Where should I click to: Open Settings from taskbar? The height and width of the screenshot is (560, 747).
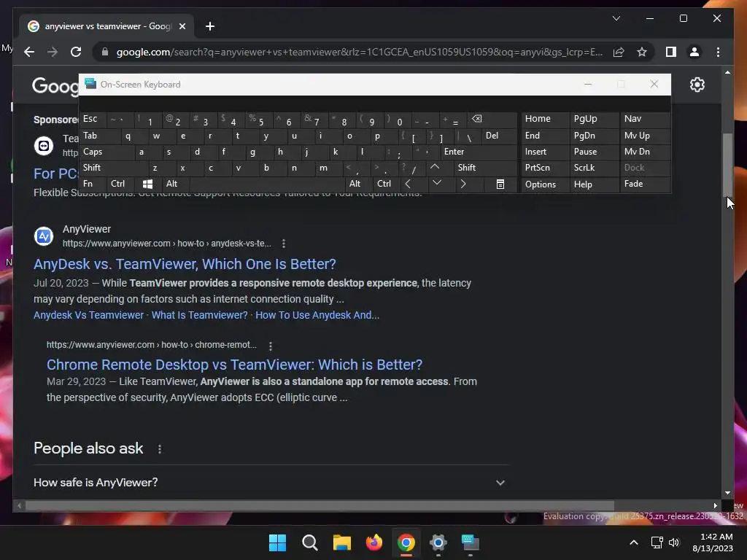pyautogui.click(x=438, y=542)
